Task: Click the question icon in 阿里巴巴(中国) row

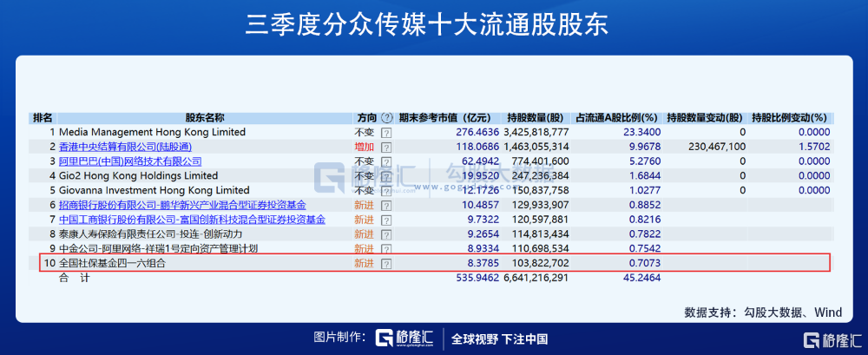Action: point(386,161)
